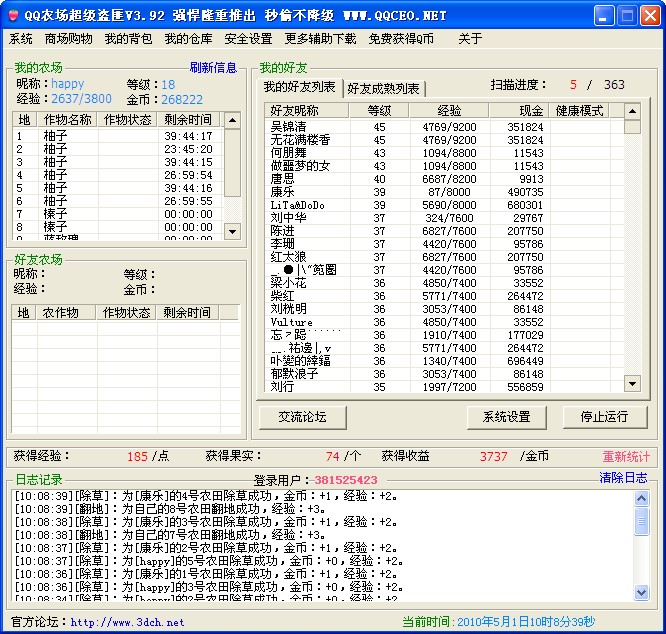Click the my farm 剩余时间 column header
The width and height of the screenshot is (666, 634).
tap(188, 120)
